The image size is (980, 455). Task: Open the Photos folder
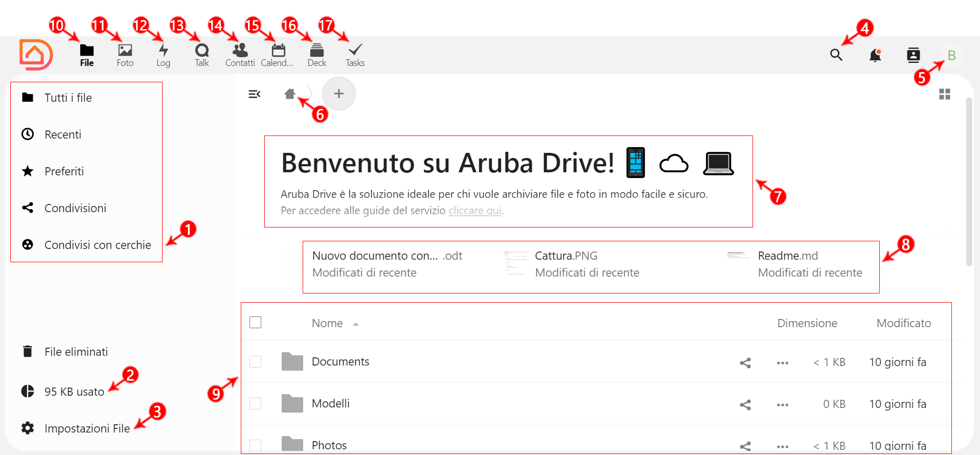[329, 445]
